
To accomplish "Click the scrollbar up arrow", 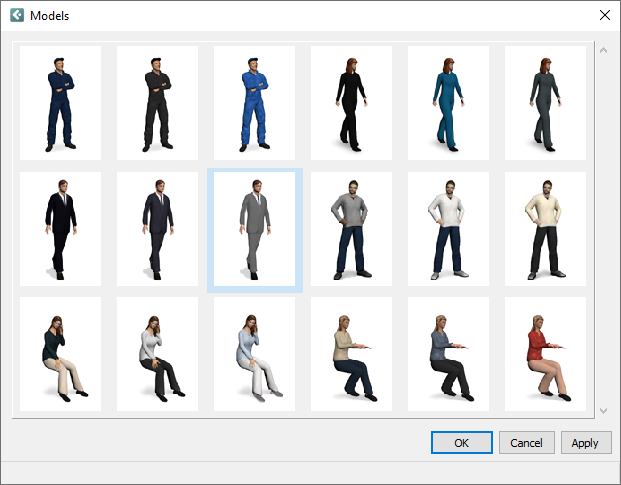I will point(602,49).
